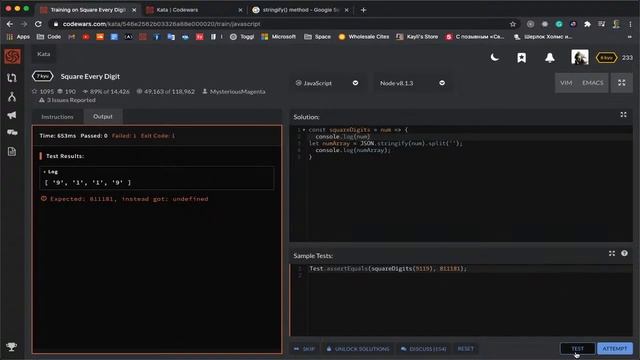The height and width of the screenshot is (360, 640).
Task: Open the Wholesale Cites bookmark
Action: pos(364,37)
